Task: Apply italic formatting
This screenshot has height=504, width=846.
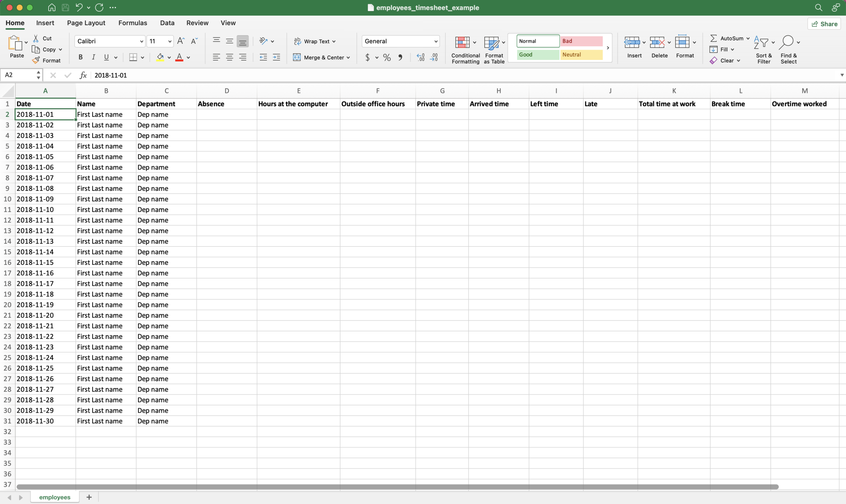Action: 93,57
